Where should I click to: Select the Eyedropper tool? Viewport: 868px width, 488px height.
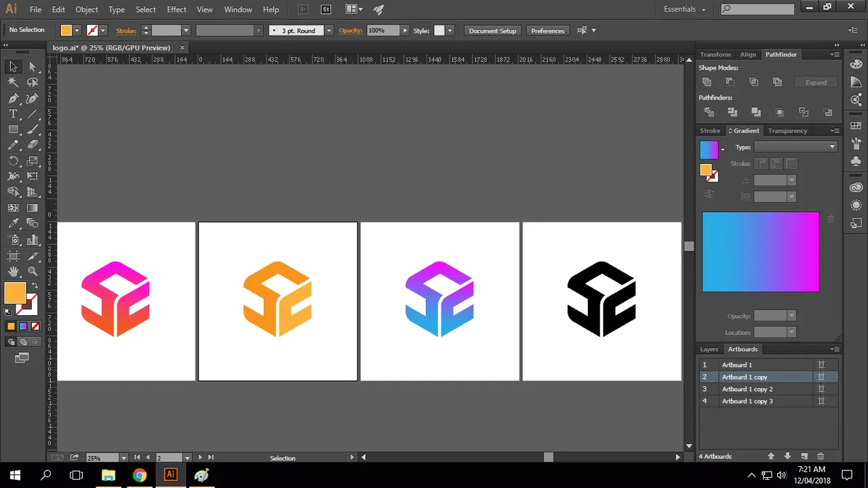pos(13,224)
